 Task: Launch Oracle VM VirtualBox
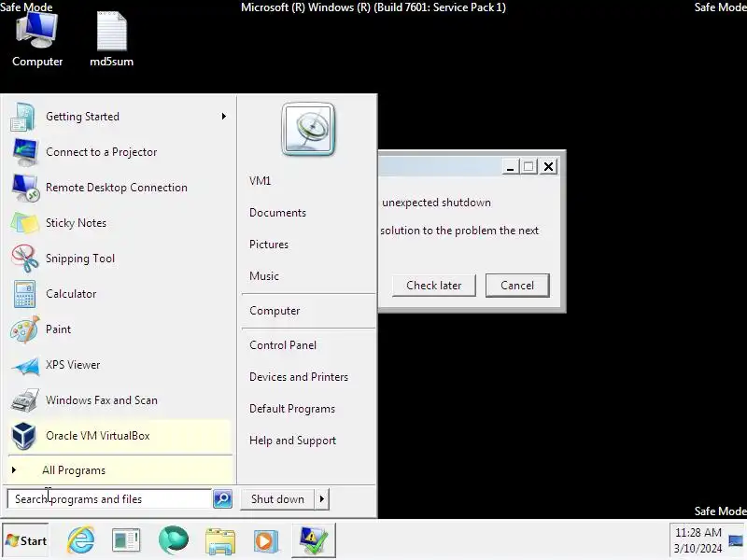120,436
